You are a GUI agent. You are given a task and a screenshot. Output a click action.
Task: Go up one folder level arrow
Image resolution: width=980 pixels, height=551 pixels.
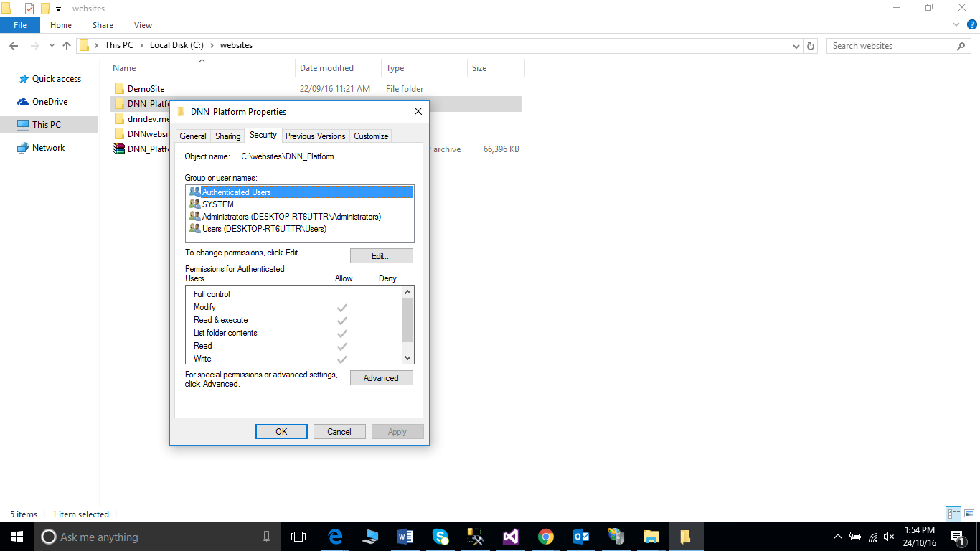(x=67, y=46)
